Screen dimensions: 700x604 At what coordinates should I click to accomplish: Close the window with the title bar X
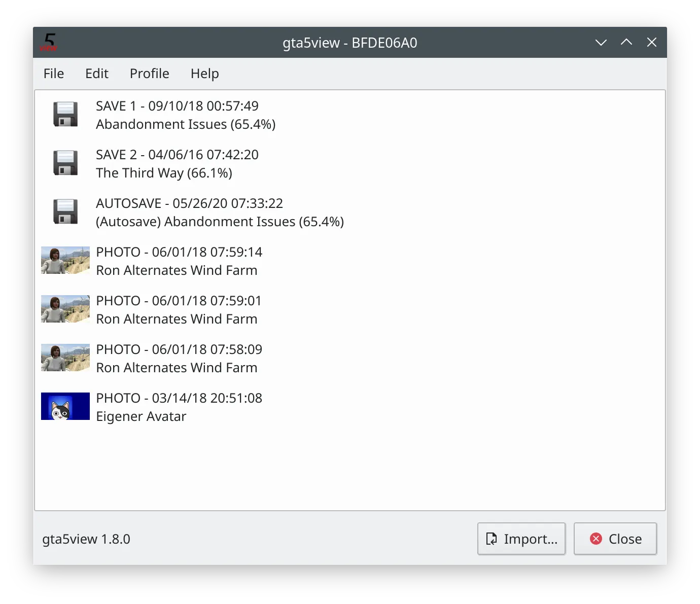click(652, 43)
